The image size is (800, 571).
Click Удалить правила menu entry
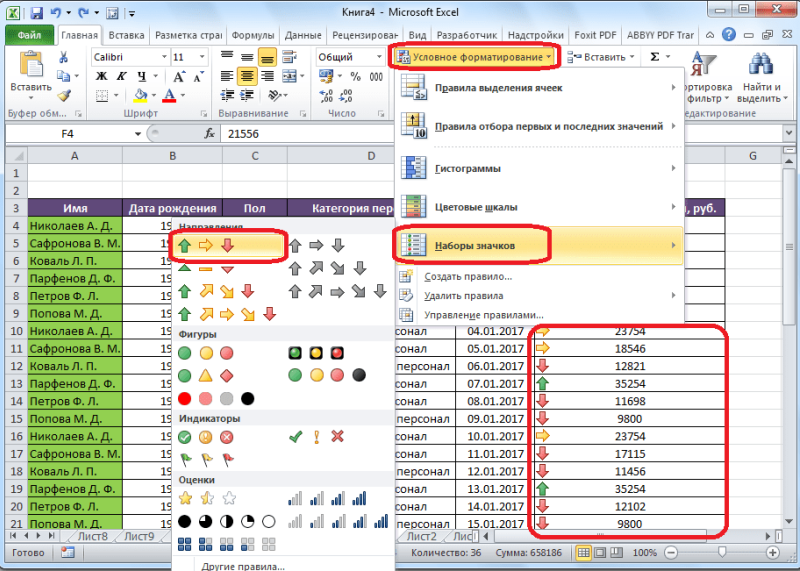coord(539,295)
